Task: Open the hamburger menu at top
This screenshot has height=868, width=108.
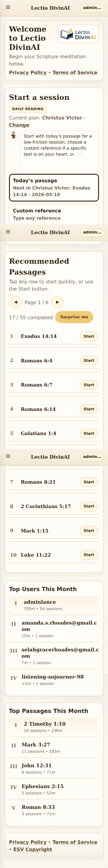Action: click(8, 8)
